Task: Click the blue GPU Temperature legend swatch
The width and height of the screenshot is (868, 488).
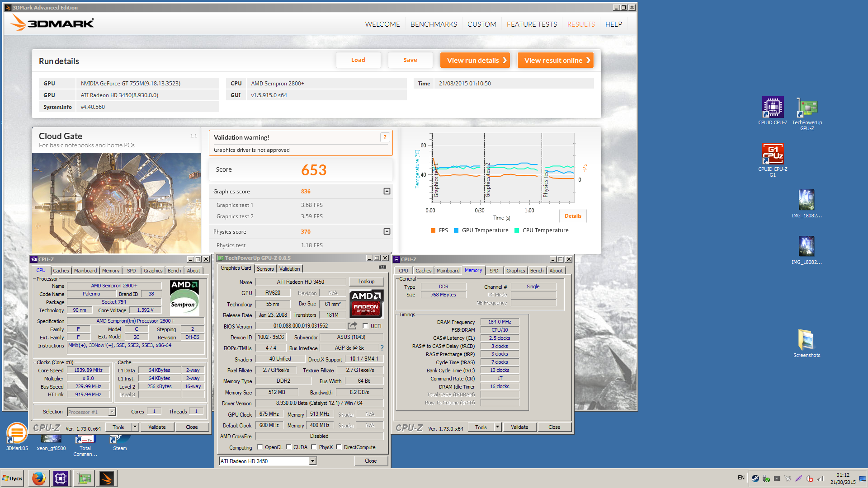Action: point(456,230)
